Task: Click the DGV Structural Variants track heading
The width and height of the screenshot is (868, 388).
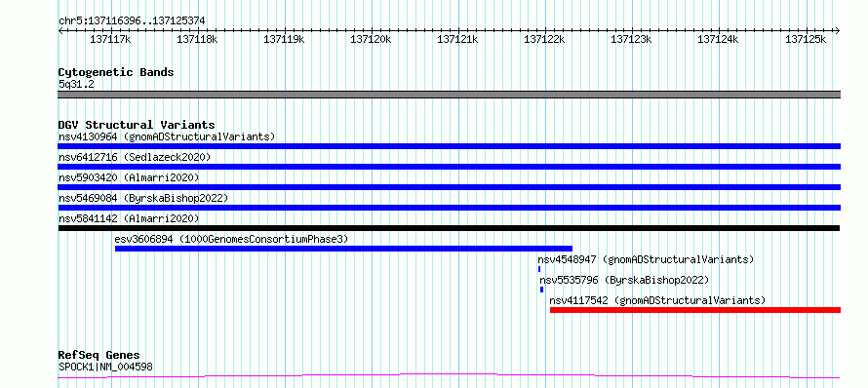Action: (x=137, y=125)
